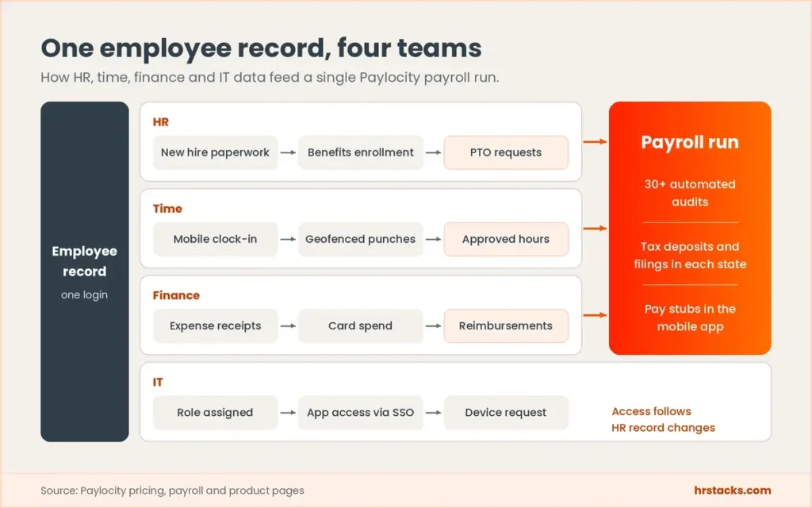Click 'Tax deposits and filings in each state'
812x508 pixels.
690,255
